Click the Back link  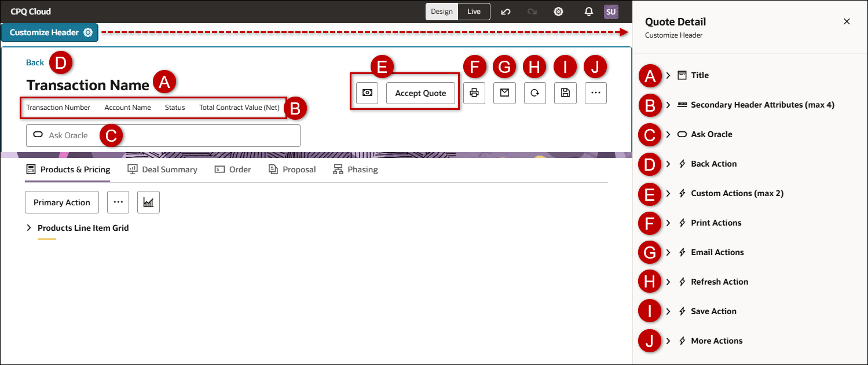click(x=35, y=62)
